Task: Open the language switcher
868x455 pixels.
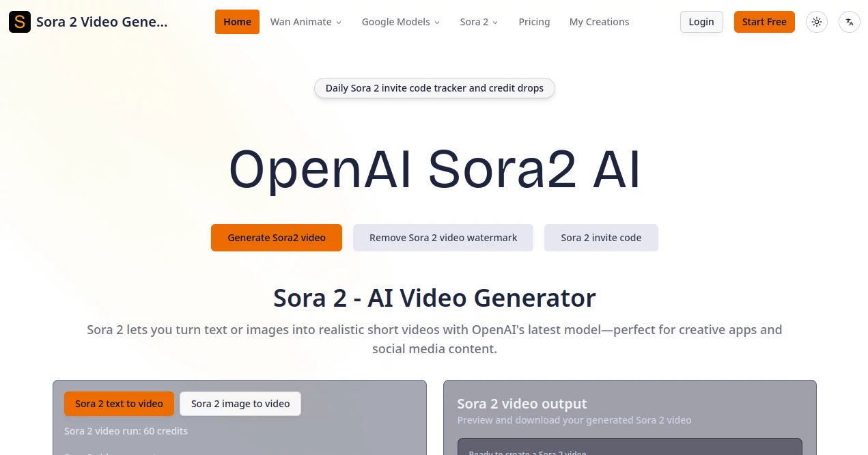Action: (x=849, y=21)
